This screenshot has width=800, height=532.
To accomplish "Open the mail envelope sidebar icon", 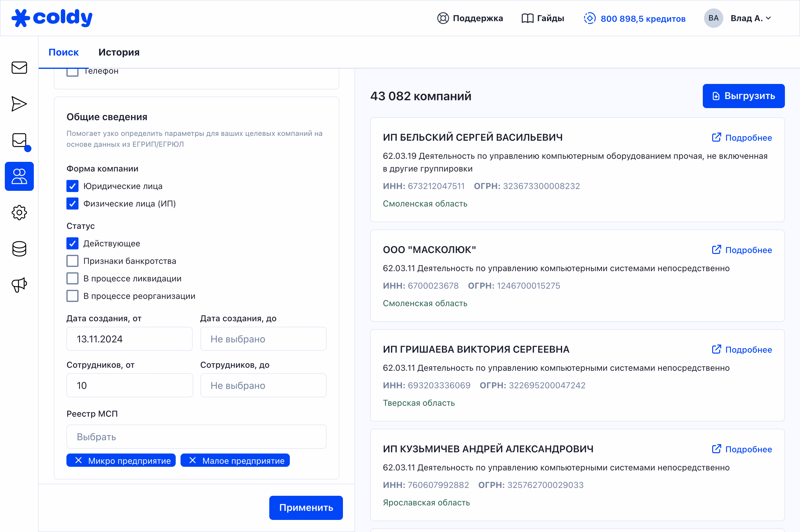I will click(x=19, y=68).
